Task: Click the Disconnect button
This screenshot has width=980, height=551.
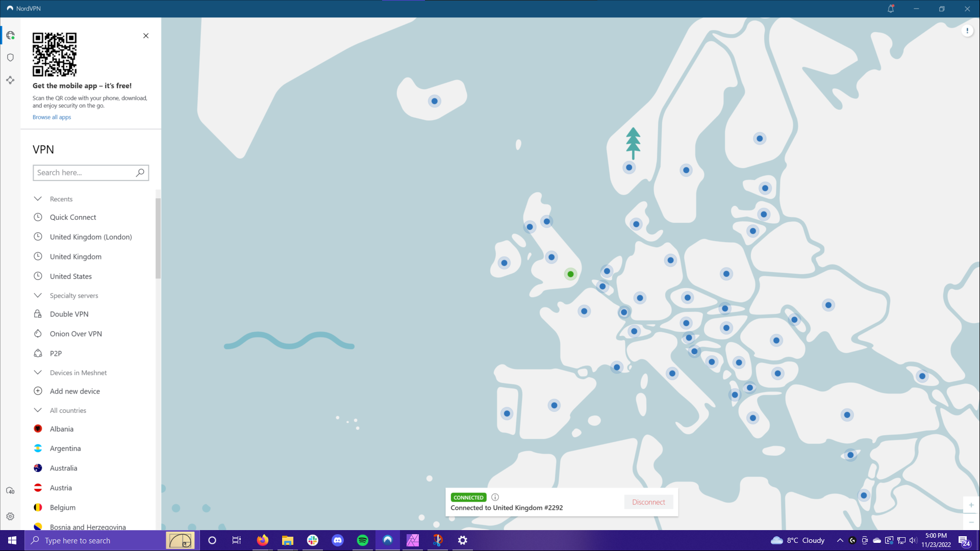Action: click(648, 502)
